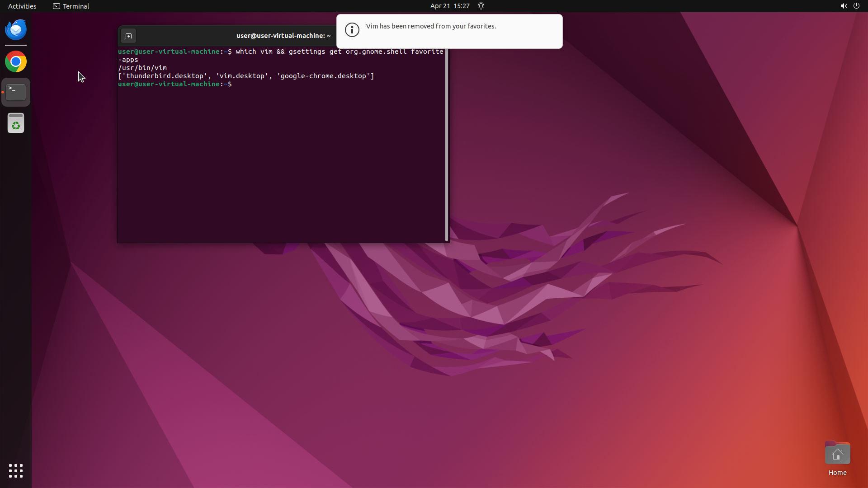Viewport: 868px width, 488px height.
Task: Click the terminal window title bar text
Action: [283, 36]
